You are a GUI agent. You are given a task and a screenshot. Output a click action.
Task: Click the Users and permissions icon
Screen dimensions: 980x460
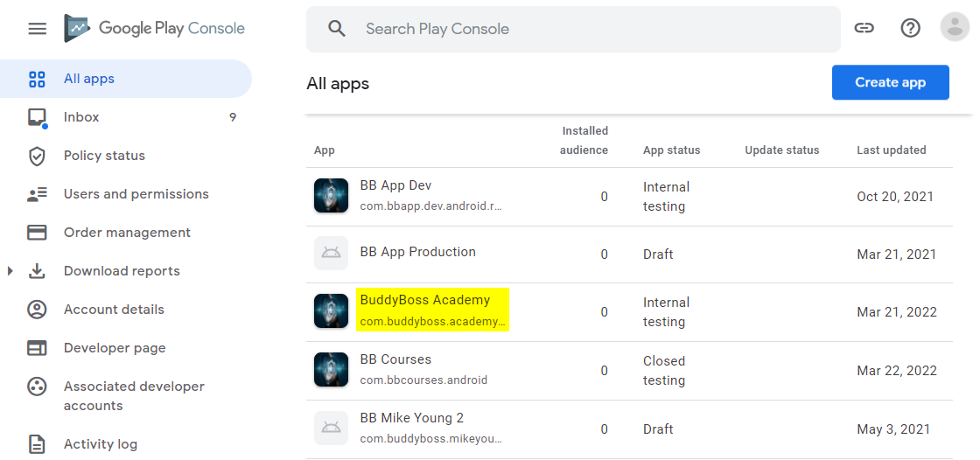coord(37,194)
